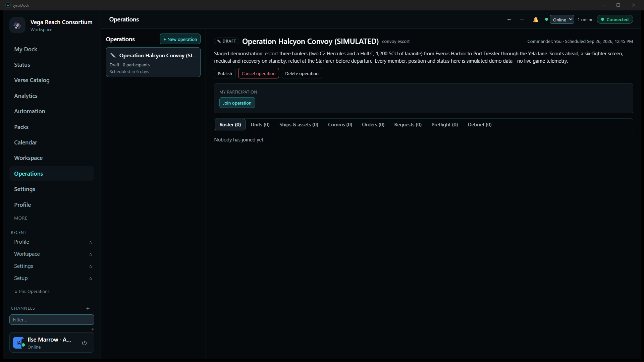
Task: Go to Analytics in the sidebar
Action: pos(52,96)
